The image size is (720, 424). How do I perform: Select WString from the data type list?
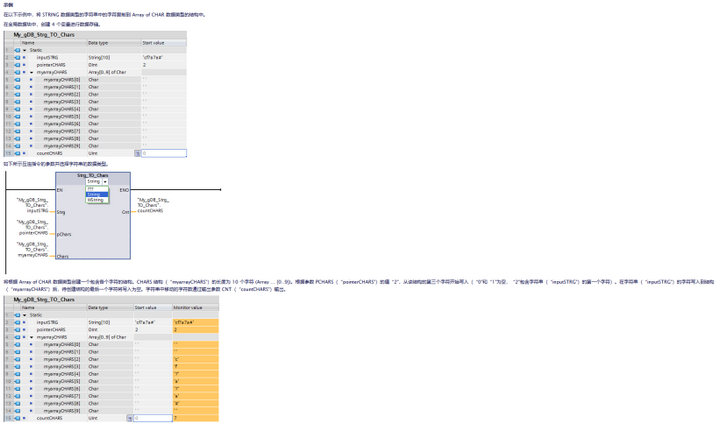pos(96,200)
